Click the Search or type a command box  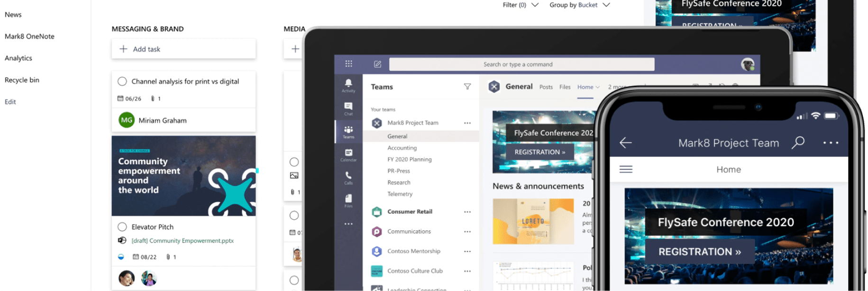pyautogui.click(x=521, y=64)
